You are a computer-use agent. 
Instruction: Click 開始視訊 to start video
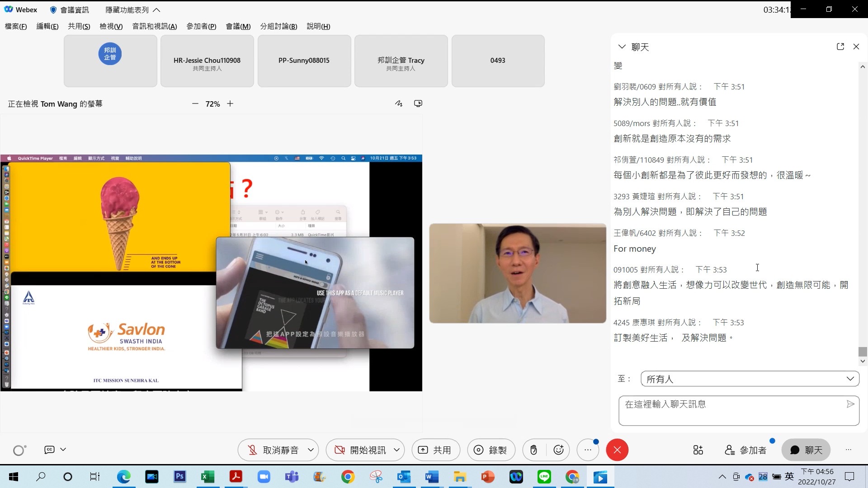[x=359, y=450]
